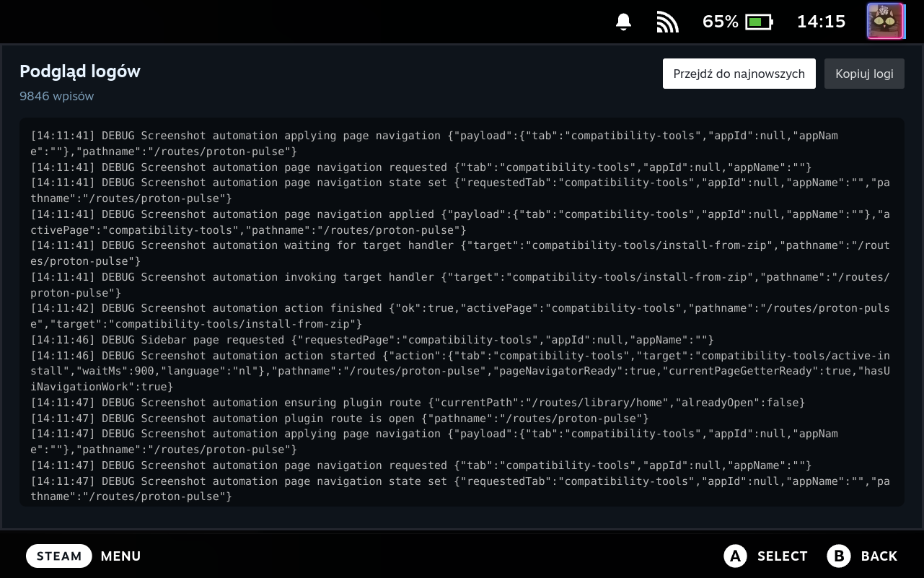Viewport: 924px width, 578px height.
Task: Select log line 'Sidebar page requested' at 14:11:46
Action: coord(372,340)
